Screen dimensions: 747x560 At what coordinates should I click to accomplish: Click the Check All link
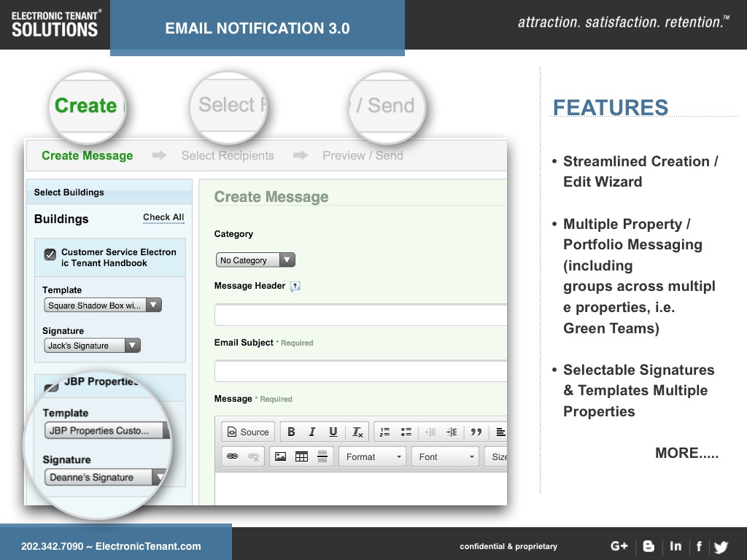tap(163, 217)
